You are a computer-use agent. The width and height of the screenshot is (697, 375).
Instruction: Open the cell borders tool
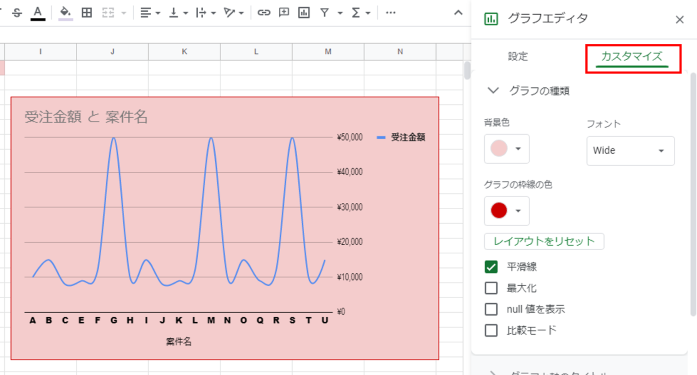coord(87,13)
